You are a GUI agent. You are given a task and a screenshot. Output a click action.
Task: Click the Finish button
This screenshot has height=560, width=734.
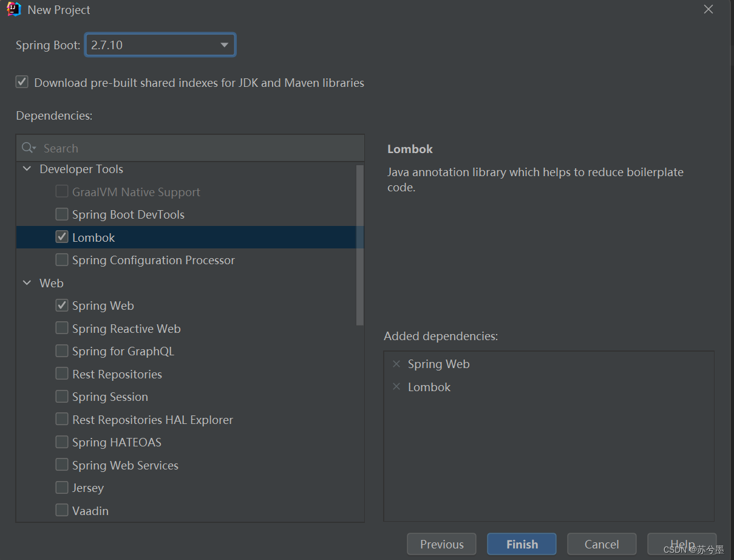522,544
